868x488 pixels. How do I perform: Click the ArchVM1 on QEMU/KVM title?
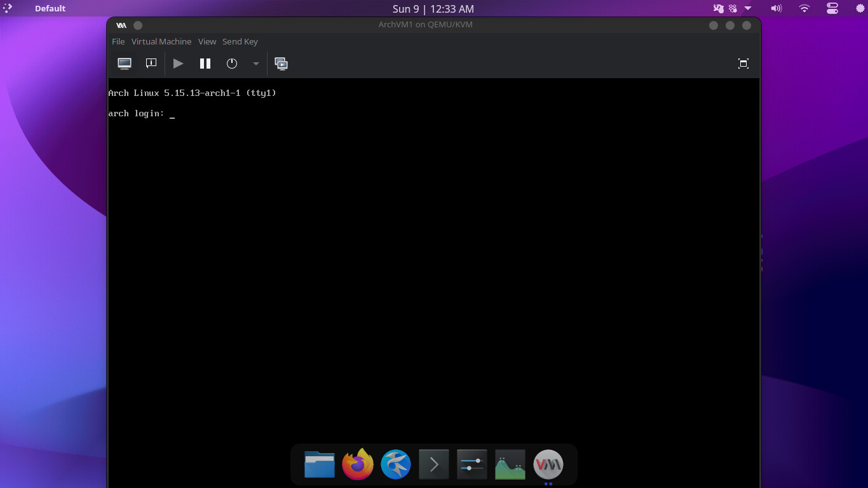tap(425, 25)
